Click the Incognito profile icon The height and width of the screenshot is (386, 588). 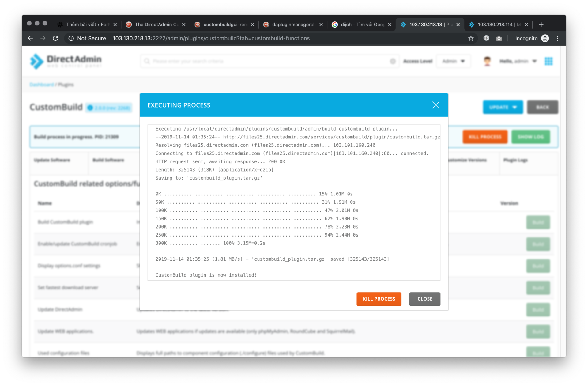[x=545, y=38]
